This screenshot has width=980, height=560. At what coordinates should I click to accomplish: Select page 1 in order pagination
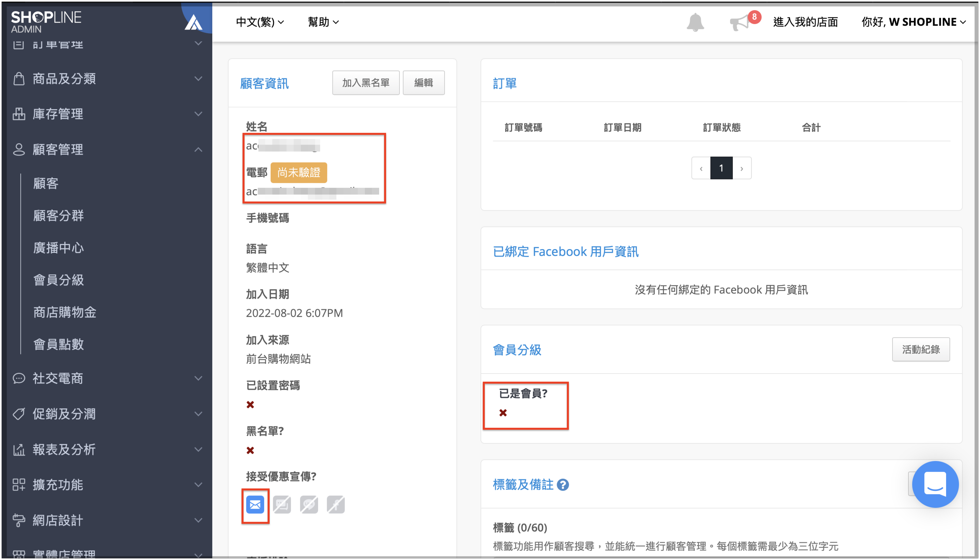721,168
